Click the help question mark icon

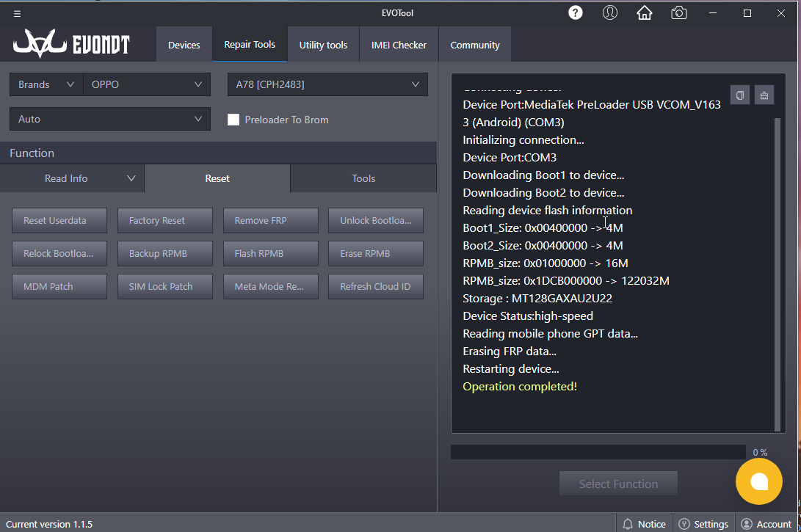pyautogui.click(x=575, y=12)
